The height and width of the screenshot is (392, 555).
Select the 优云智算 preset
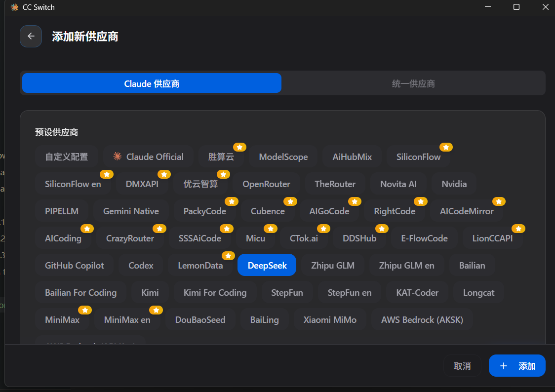click(x=200, y=184)
